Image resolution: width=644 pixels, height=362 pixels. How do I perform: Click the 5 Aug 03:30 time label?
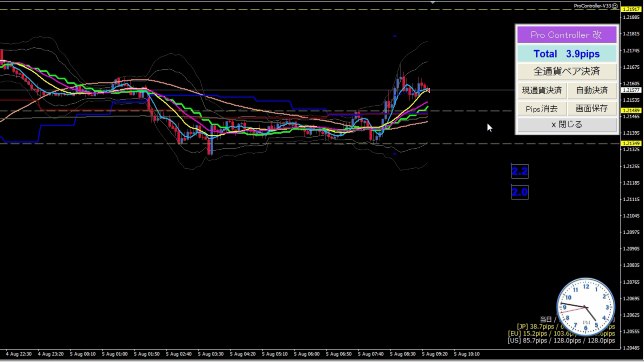(210, 354)
